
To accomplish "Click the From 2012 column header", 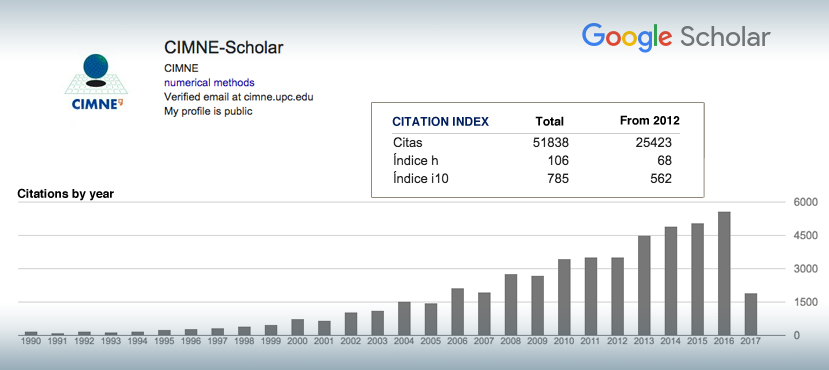I will (650, 121).
